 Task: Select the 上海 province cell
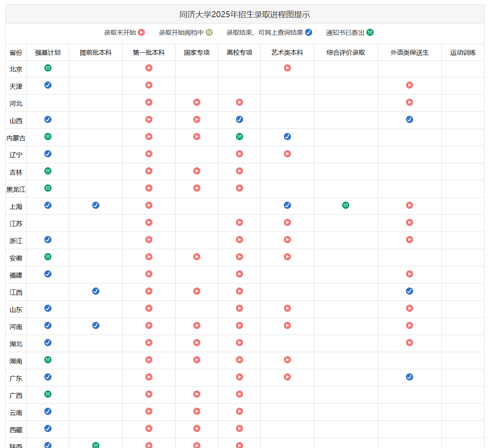(16, 206)
